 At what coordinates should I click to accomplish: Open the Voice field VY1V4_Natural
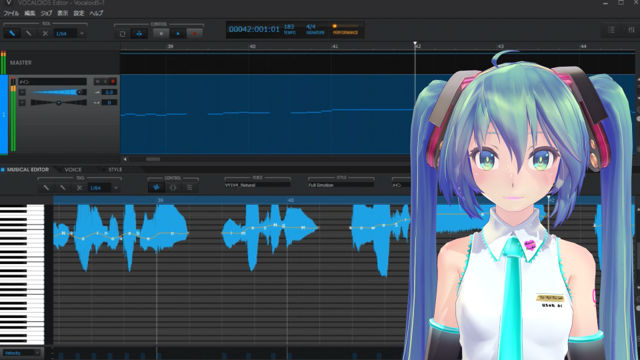(257, 185)
